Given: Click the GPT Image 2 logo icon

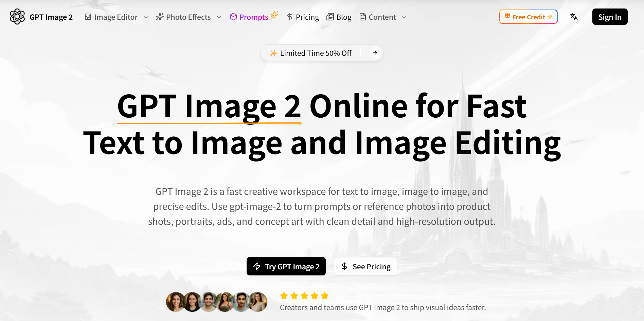Looking at the screenshot, I should coord(17,17).
